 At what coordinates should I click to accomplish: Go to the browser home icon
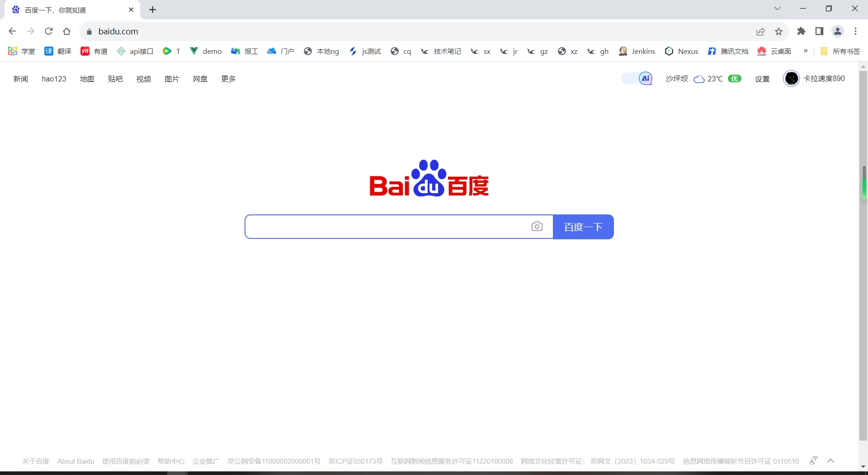point(67,31)
